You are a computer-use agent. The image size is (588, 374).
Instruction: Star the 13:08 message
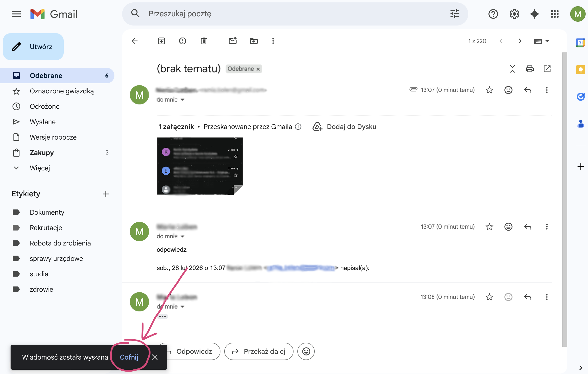489,297
